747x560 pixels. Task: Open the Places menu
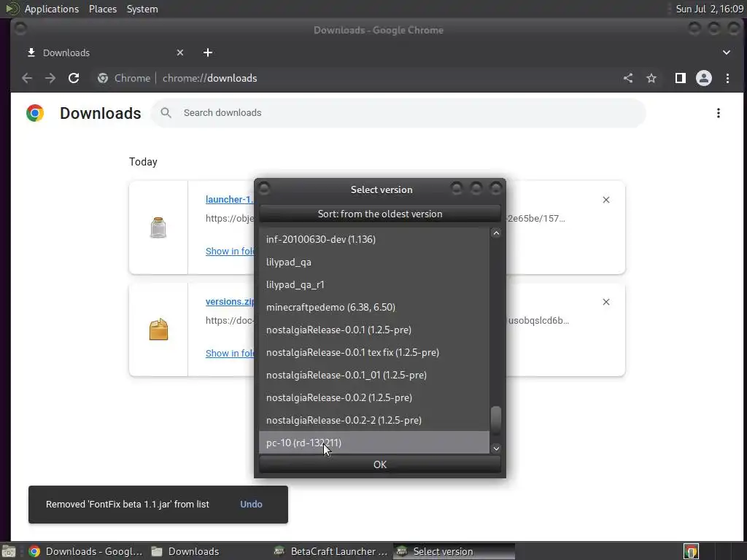pos(102,9)
